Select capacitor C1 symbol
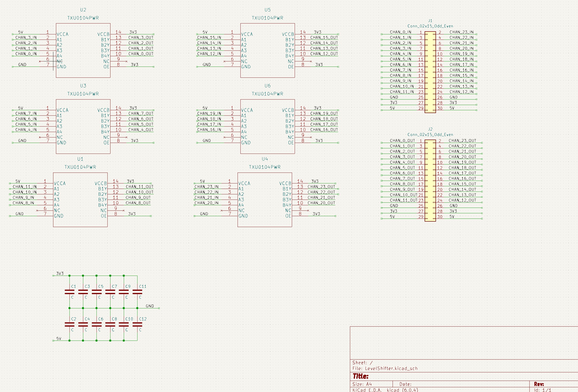The image size is (578, 392). click(x=69, y=292)
